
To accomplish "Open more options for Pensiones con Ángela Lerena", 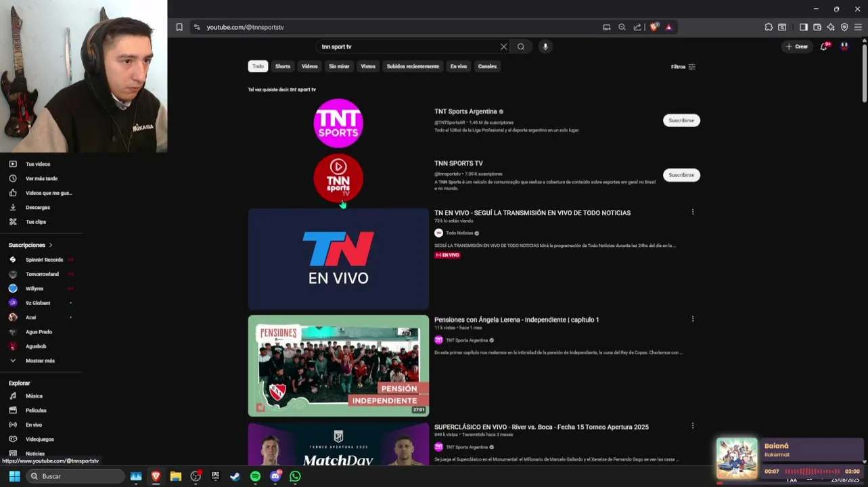I will [693, 319].
